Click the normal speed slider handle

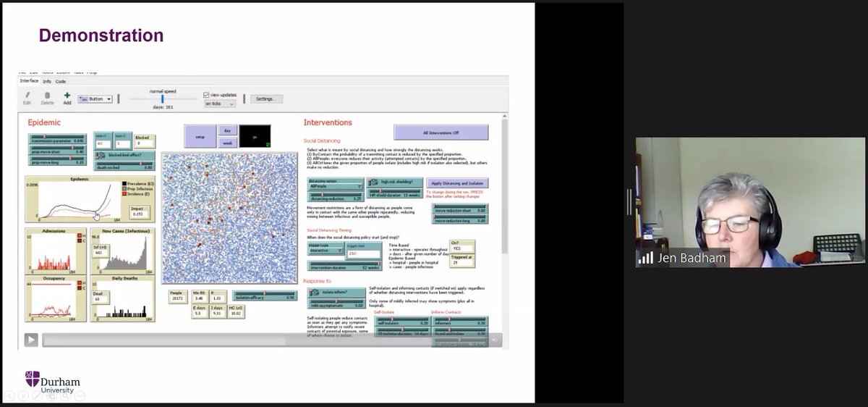[162, 98]
